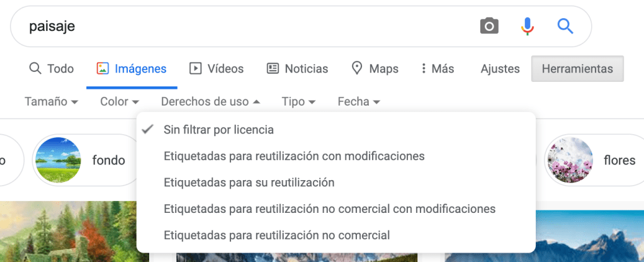This screenshot has height=262, width=644.
Task: Choose Etiquetadas para reutilización con modificaciones
Action: click(294, 156)
